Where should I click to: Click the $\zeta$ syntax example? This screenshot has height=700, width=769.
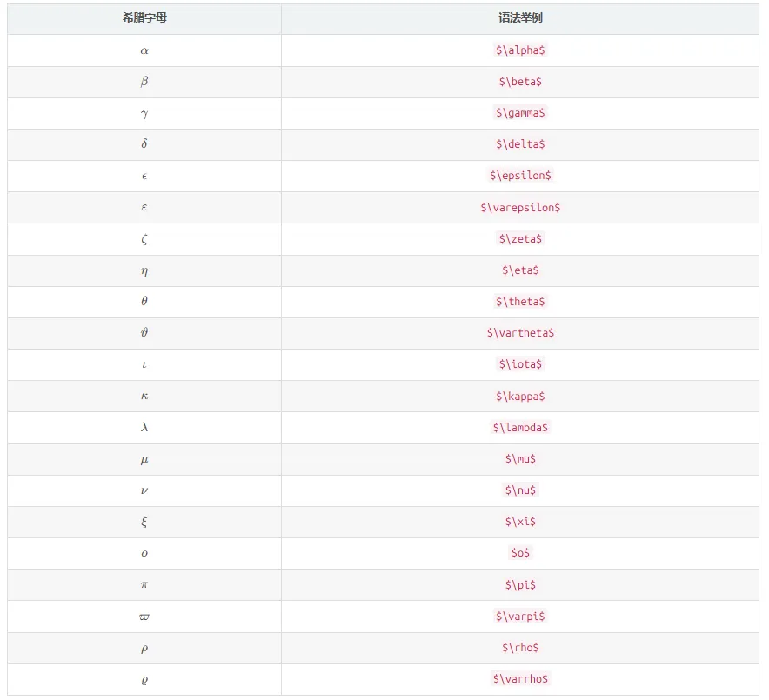[x=520, y=239]
